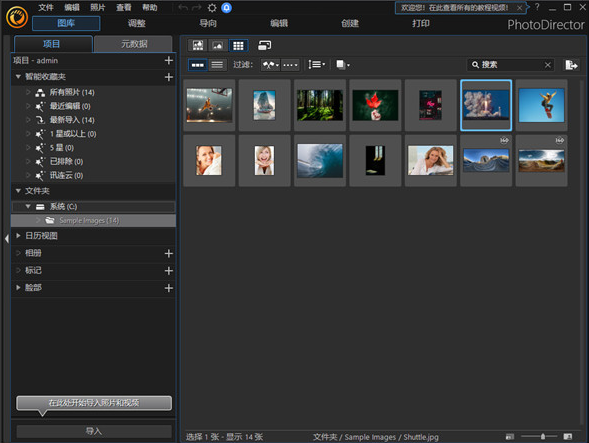
Task: Add a new project with plus icon
Action: [169, 60]
